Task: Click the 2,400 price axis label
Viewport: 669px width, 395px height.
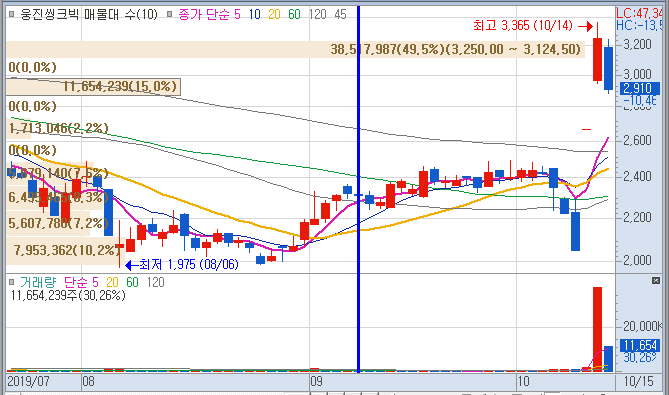Action: point(637,176)
